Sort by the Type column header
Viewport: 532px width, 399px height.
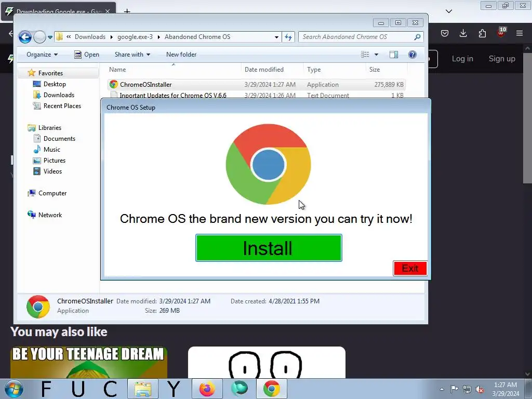click(314, 69)
